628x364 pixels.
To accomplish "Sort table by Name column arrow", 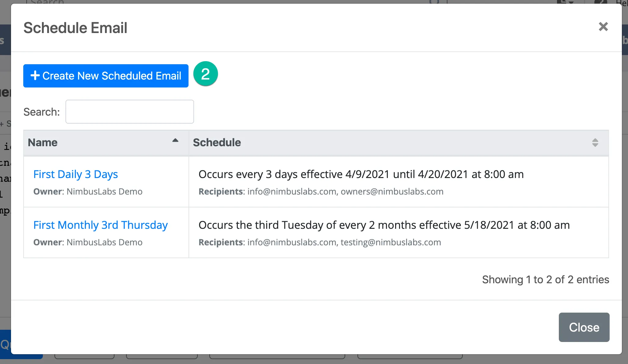I will click(x=175, y=141).
